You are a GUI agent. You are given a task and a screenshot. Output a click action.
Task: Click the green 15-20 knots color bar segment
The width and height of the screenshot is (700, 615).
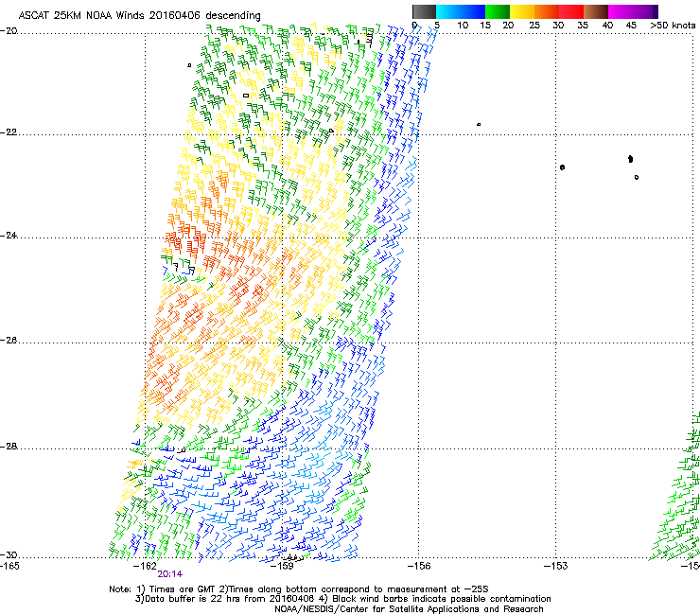pyautogui.click(x=498, y=11)
